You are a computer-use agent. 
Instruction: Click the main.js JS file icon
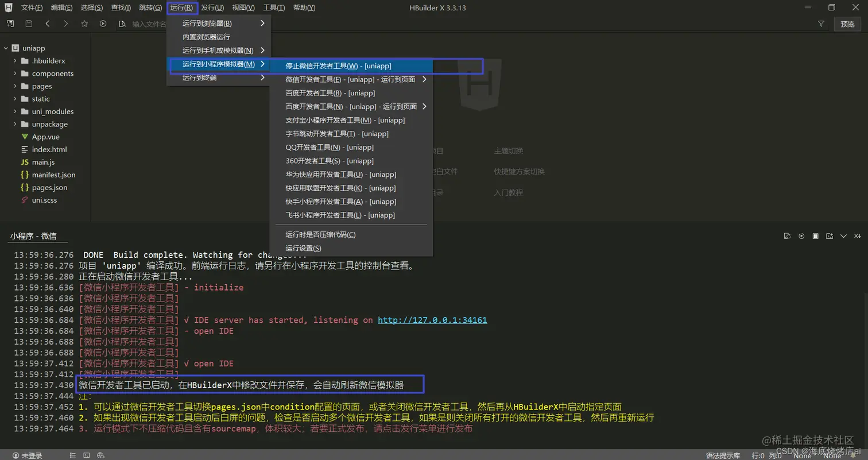point(25,162)
